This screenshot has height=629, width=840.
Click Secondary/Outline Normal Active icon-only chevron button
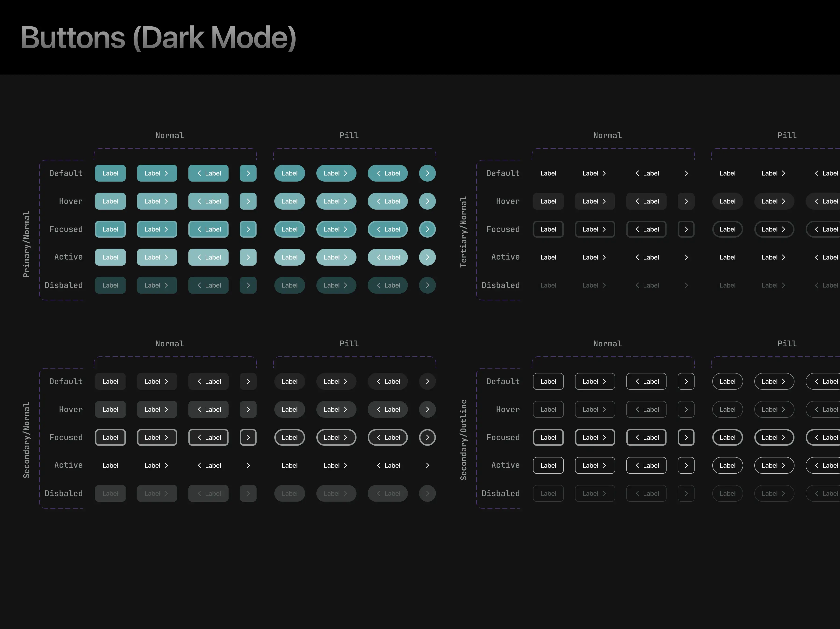pyautogui.click(x=686, y=465)
